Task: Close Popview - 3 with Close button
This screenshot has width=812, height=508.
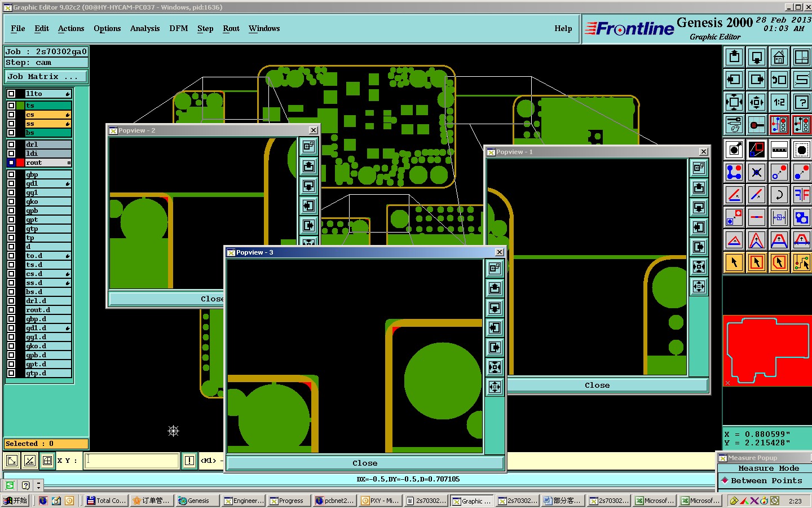Action: pyautogui.click(x=365, y=463)
